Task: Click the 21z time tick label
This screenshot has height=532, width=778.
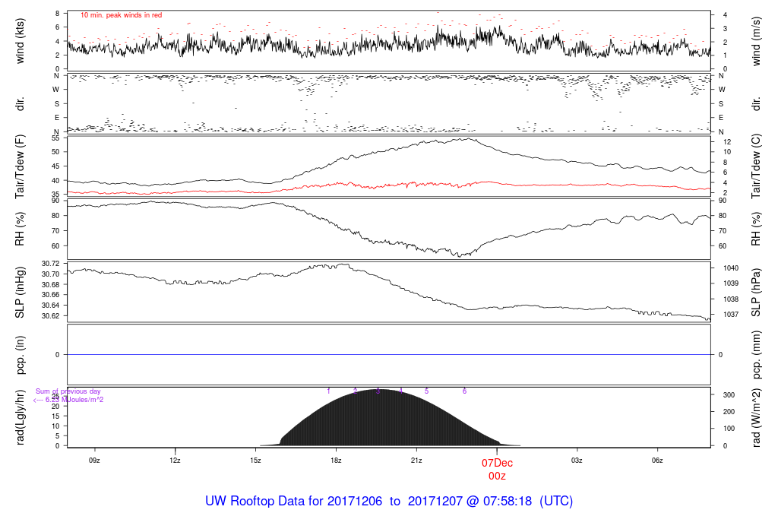Action: [416, 461]
